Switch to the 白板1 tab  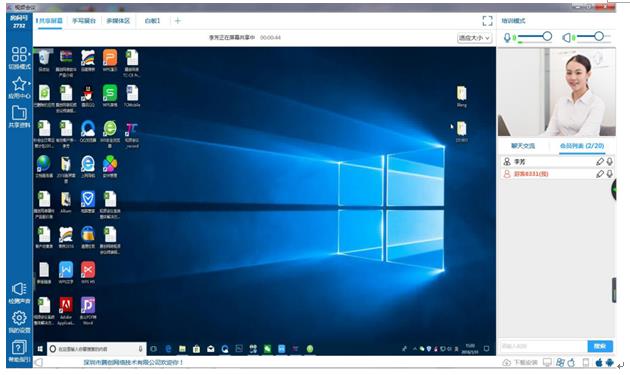(x=152, y=20)
